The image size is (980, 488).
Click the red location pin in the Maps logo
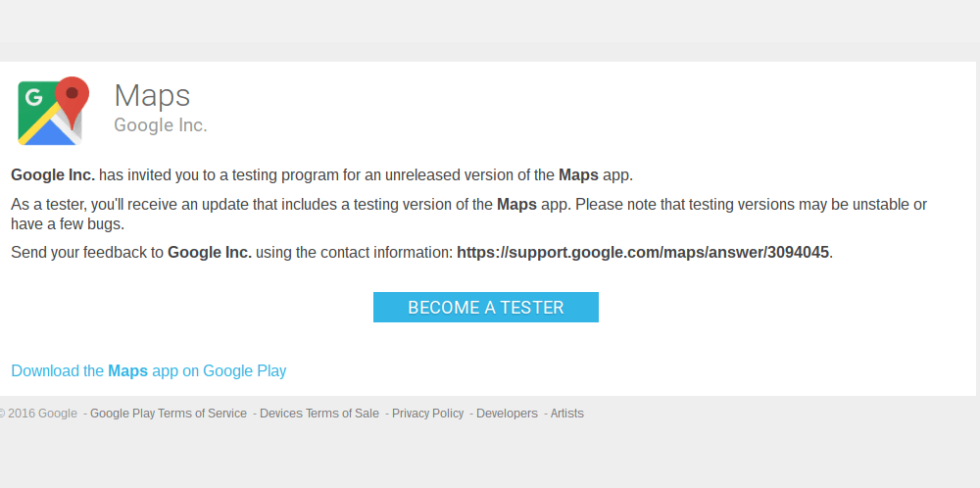(x=72, y=96)
